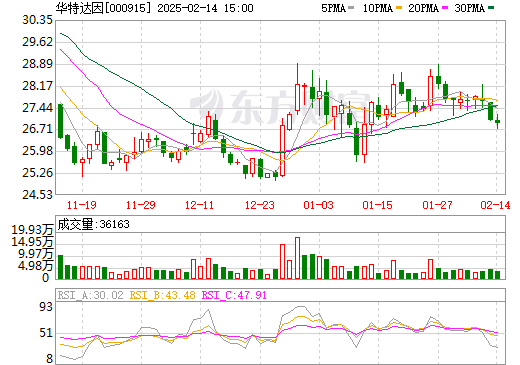Image resolution: width=520 pixels, height=365 pixels.
Task: Select the 5PMA legend label
Action: click(x=333, y=8)
